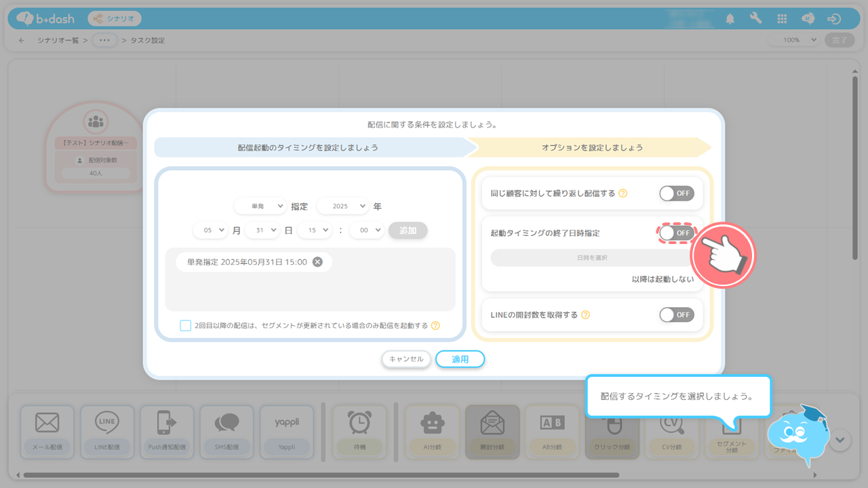The width and height of the screenshot is (868, 488).
Task: Show help for LINEの開封数を取得する
Action: click(x=585, y=314)
